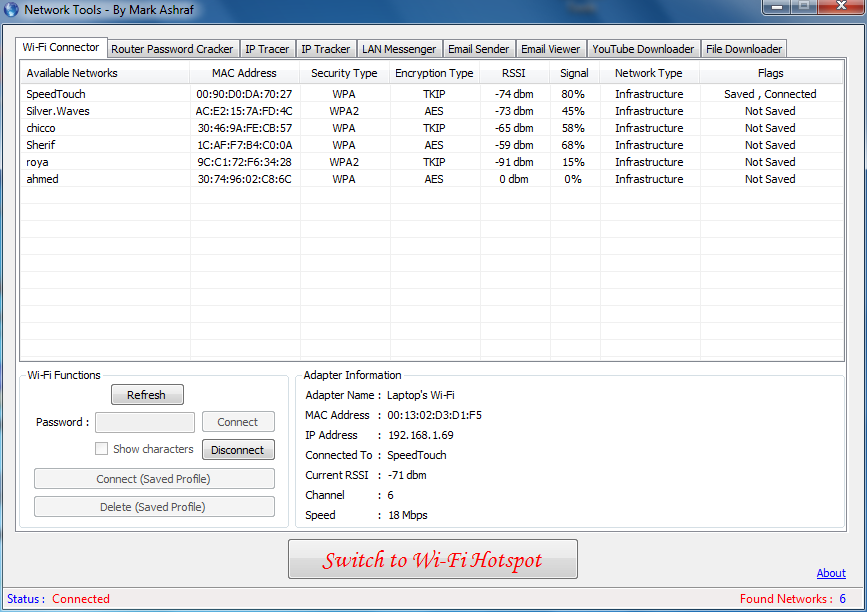Screen dimensions: 867x612
Task: Select the Silver.Waves network row
Action: (58, 111)
